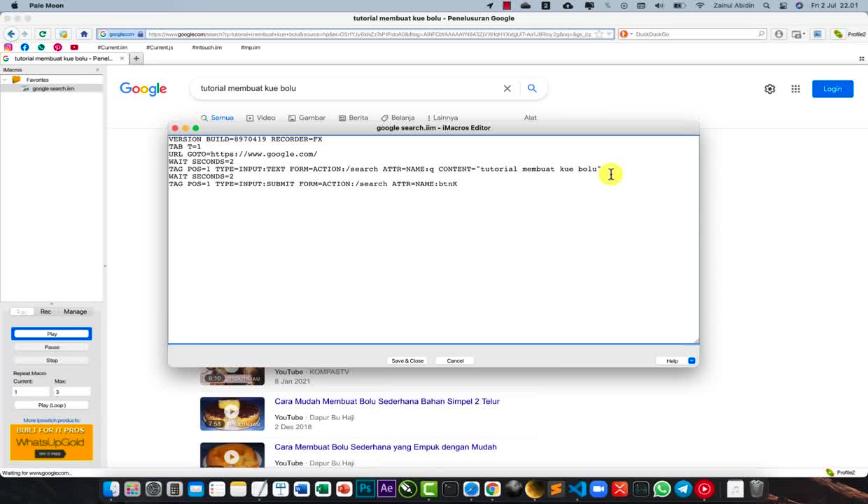Close the iMacros sidebar panel
This screenshot has height=504, width=868.
(97, 70)
